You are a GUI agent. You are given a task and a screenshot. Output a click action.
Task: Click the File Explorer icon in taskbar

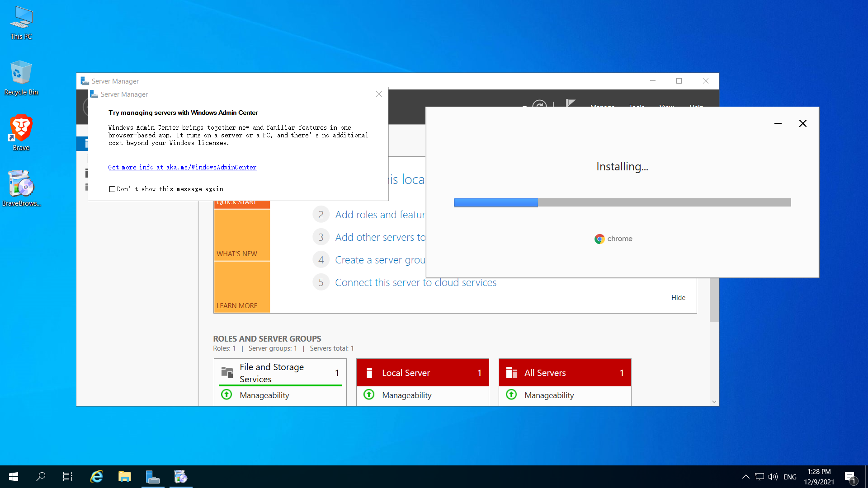[x=125, y=477]
